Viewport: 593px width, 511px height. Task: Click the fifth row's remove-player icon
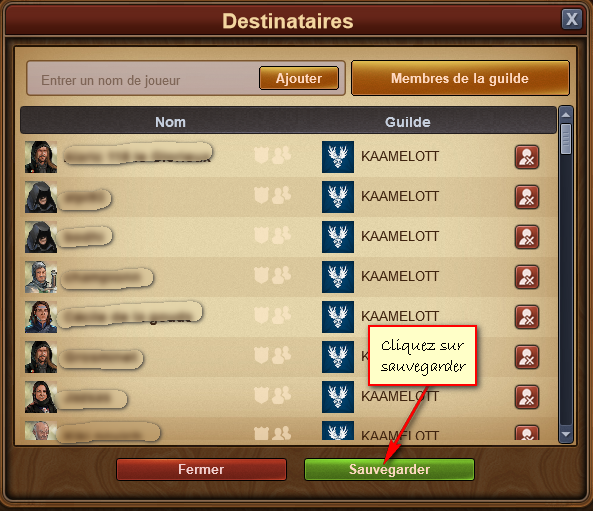[527, 317]
